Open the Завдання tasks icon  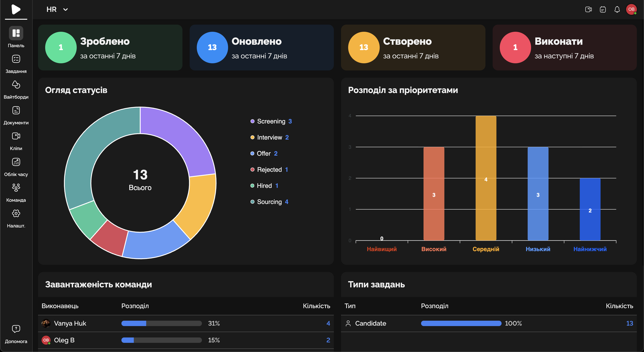16,59
